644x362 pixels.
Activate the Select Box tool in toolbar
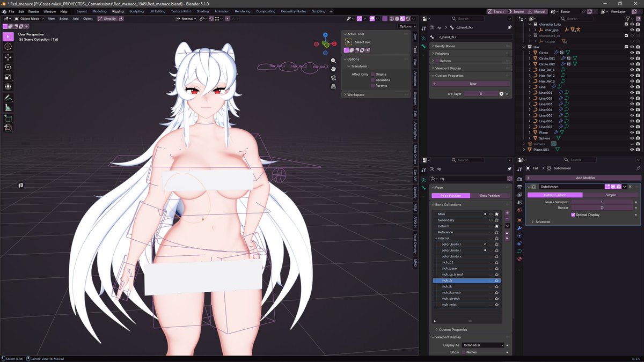(8, 36)
